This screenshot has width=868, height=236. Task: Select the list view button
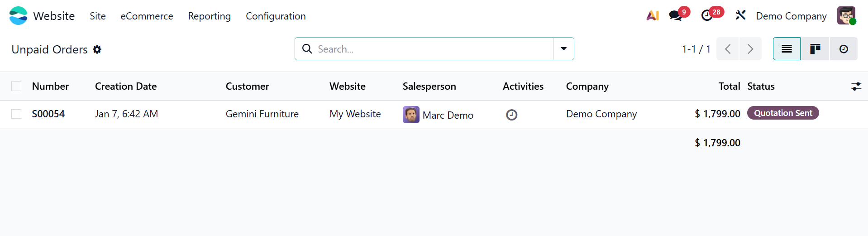[x=787, y=49]
